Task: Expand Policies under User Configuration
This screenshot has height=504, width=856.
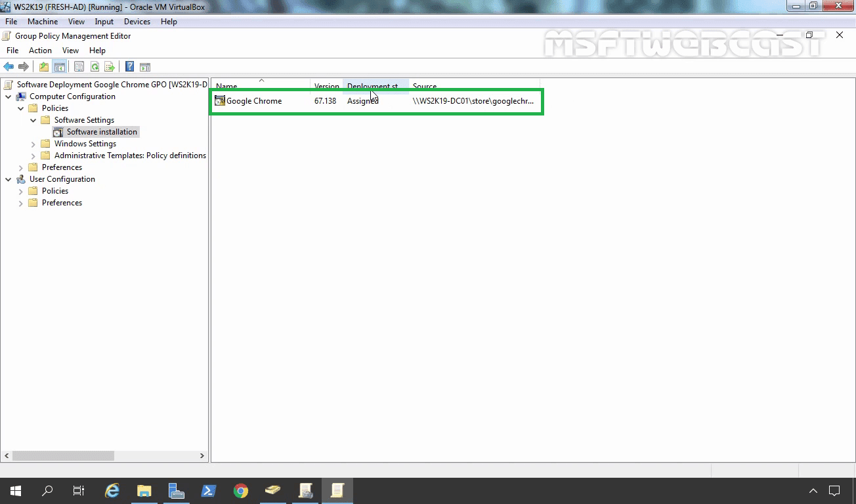Action: [21, 191]
